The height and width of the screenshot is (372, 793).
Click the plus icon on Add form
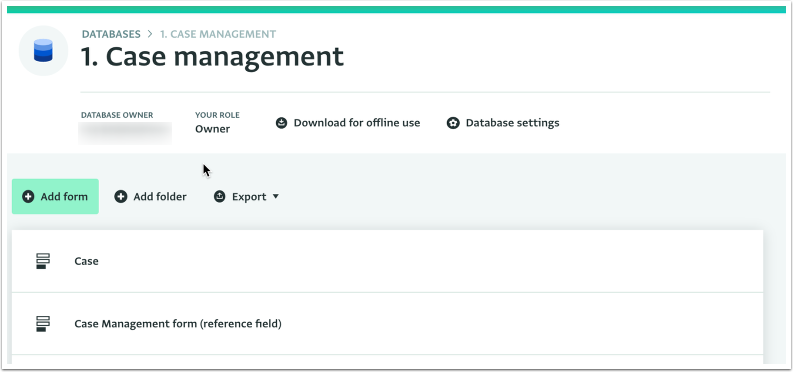point(28,197)
